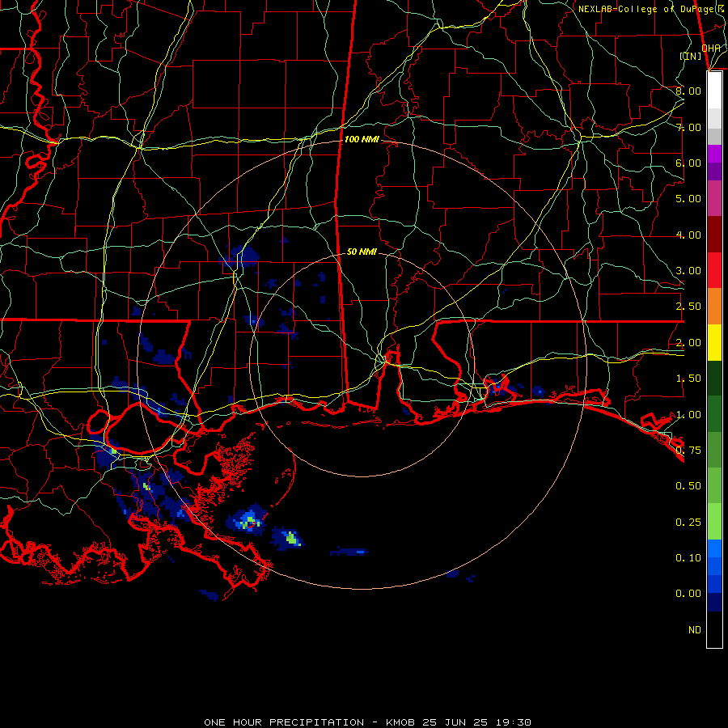Pick the white swatch at the legend top
The image size is (728, 728).
(x=714, y=91)
